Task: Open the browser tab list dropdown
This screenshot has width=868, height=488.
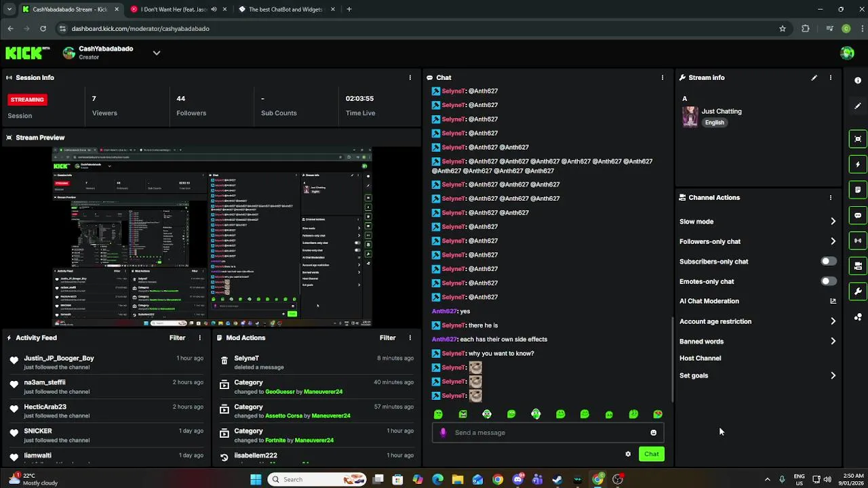Action: coord(9,9)
